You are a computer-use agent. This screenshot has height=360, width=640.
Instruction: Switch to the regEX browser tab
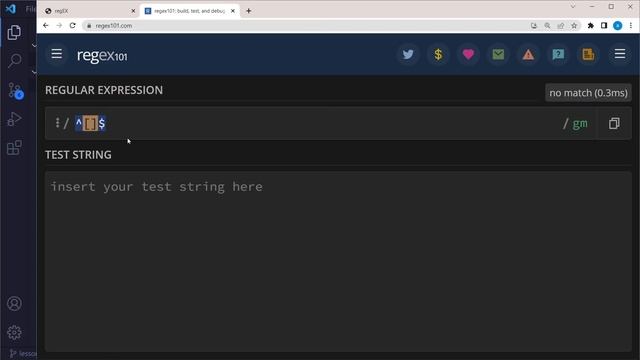(x=90, y=11)
